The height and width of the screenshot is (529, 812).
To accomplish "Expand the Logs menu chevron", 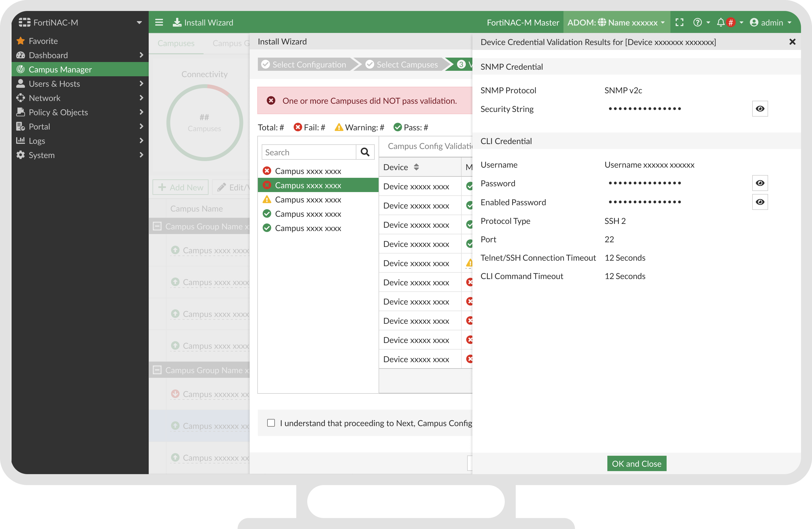I will [x=141, y=140].
